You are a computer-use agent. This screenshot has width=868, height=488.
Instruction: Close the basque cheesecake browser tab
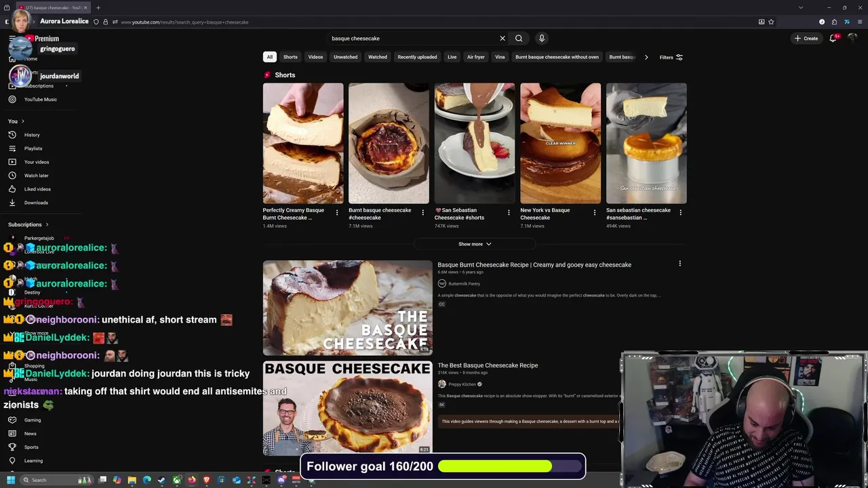pos(85,7)
